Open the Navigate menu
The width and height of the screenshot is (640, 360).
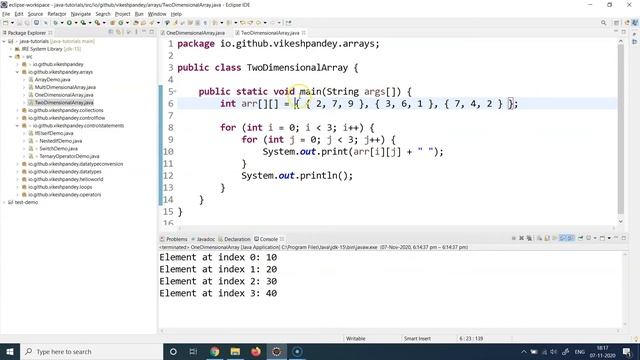point(81,14)
